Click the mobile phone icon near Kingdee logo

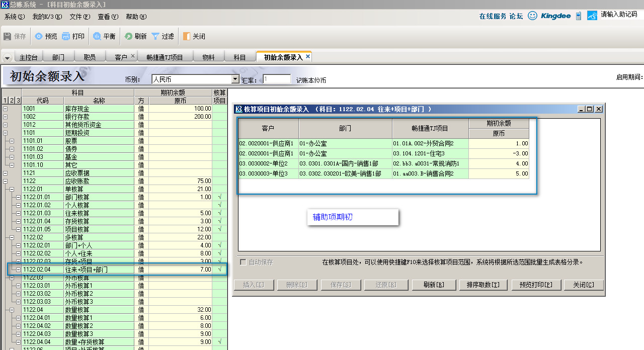pyautogui.click(x=579, y=16)
